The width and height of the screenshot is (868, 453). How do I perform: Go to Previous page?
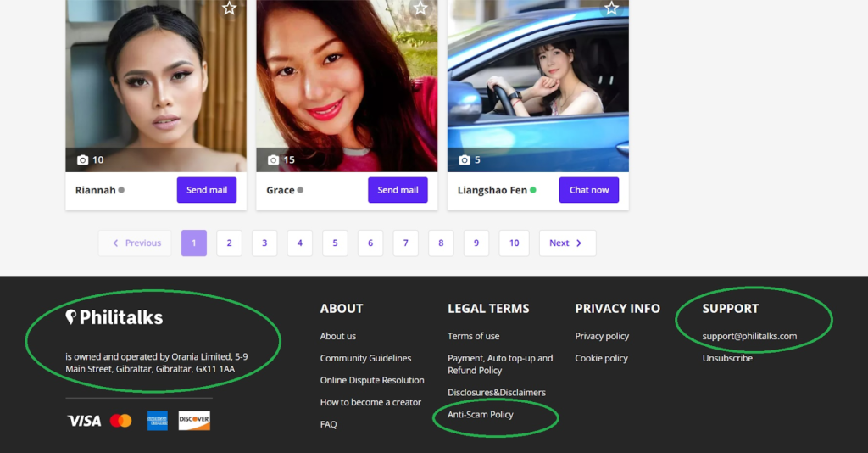click(135, 243)
